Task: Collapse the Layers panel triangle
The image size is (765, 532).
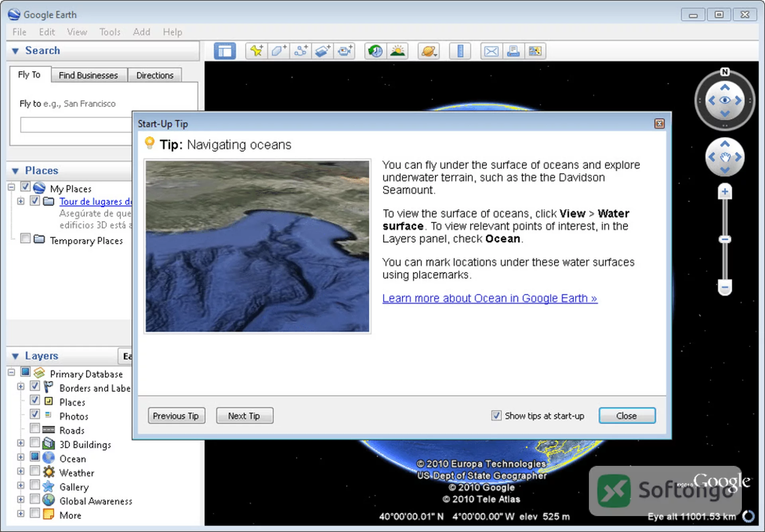Action: click(x=16, y=356)
